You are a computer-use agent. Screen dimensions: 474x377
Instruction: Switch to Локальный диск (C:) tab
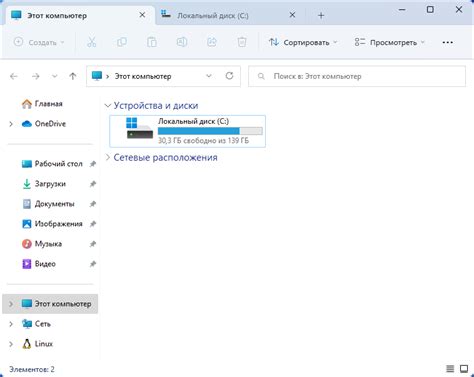[230, 15]
